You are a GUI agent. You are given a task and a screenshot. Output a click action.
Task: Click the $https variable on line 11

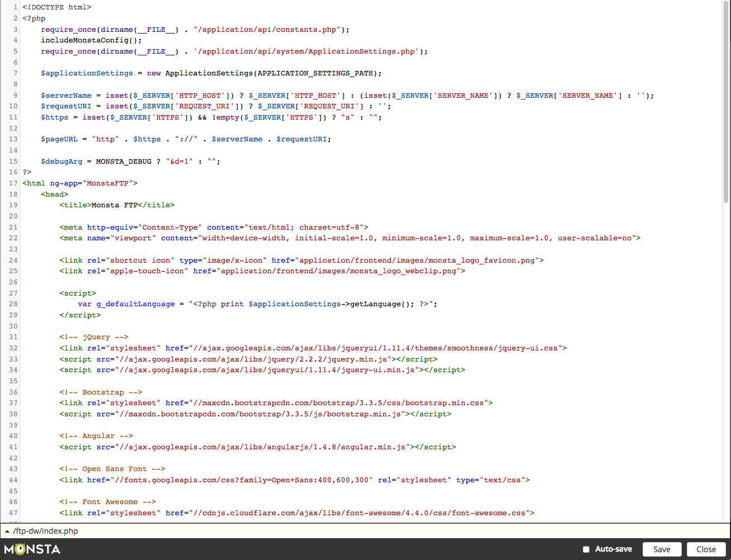tap(55, 117)
